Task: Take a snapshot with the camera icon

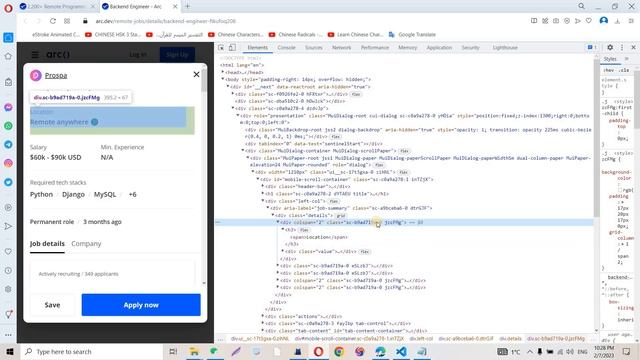Action: point(556,21)
